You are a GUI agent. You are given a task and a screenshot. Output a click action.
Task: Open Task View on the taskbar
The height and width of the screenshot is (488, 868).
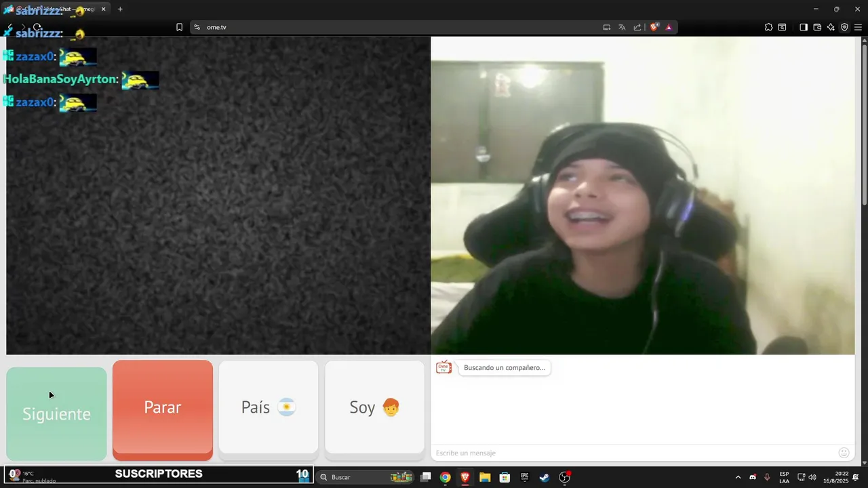425,477
